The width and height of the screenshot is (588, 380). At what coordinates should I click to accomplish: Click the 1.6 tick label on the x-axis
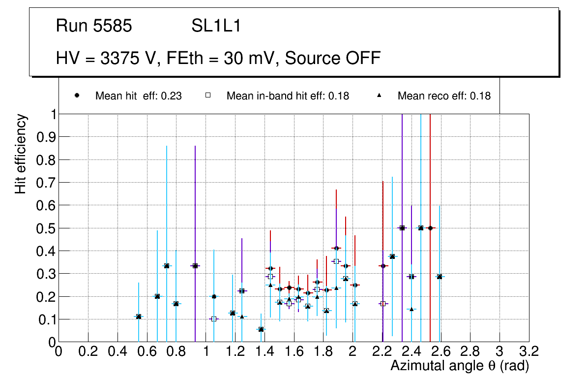294,351
